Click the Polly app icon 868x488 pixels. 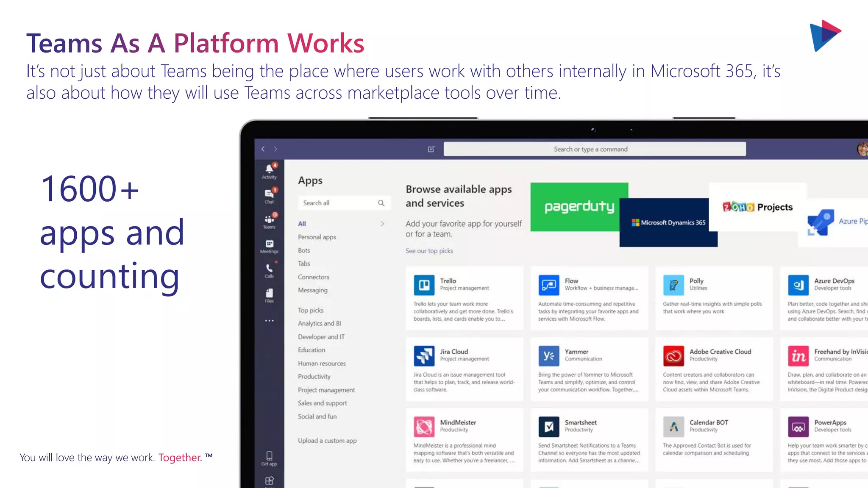pyautogui.click(x=673, y=285)
